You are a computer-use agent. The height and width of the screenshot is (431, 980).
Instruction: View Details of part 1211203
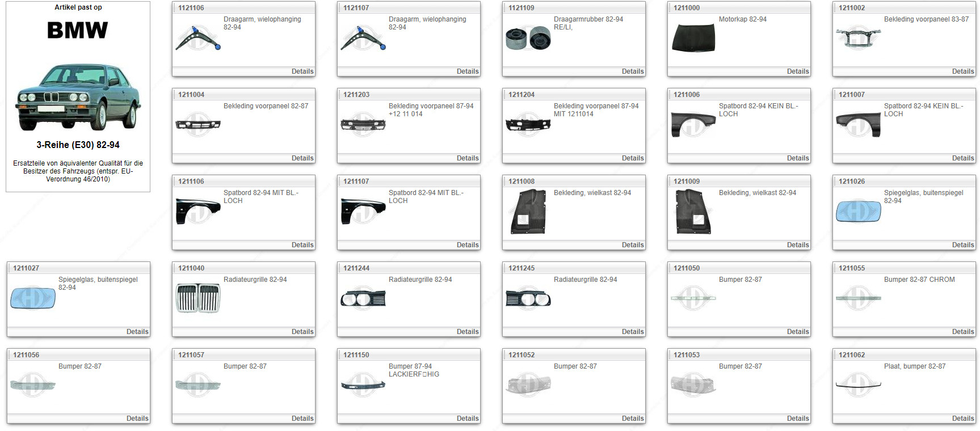coord(468,158)
